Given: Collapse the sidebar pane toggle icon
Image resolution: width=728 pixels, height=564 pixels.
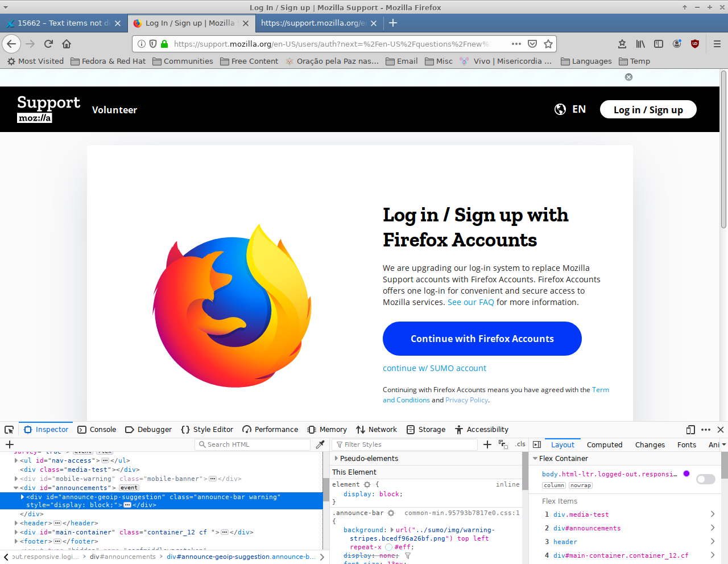Looking at the screenshot, I should 537,444.
